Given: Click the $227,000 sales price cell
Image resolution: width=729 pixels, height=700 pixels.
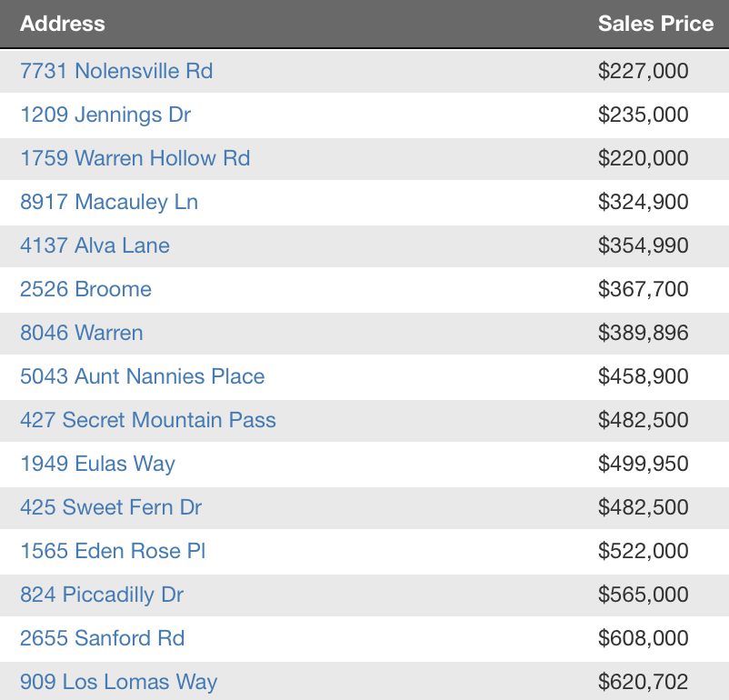Looking at the screenshot, I should click(x=643, y=71).
